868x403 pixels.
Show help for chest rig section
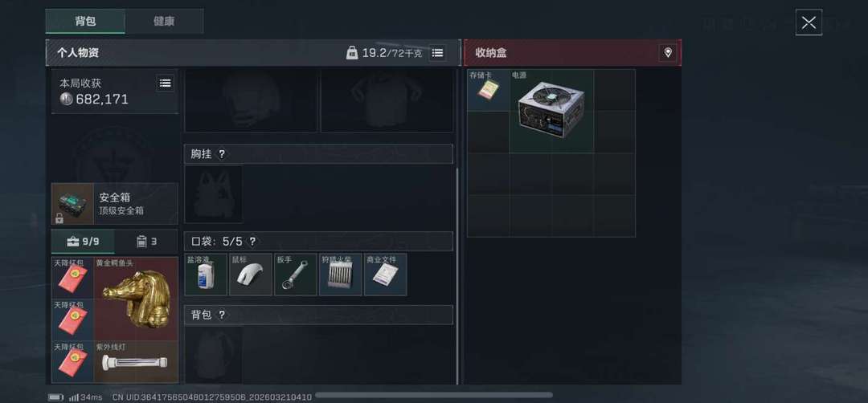point(222,154)
